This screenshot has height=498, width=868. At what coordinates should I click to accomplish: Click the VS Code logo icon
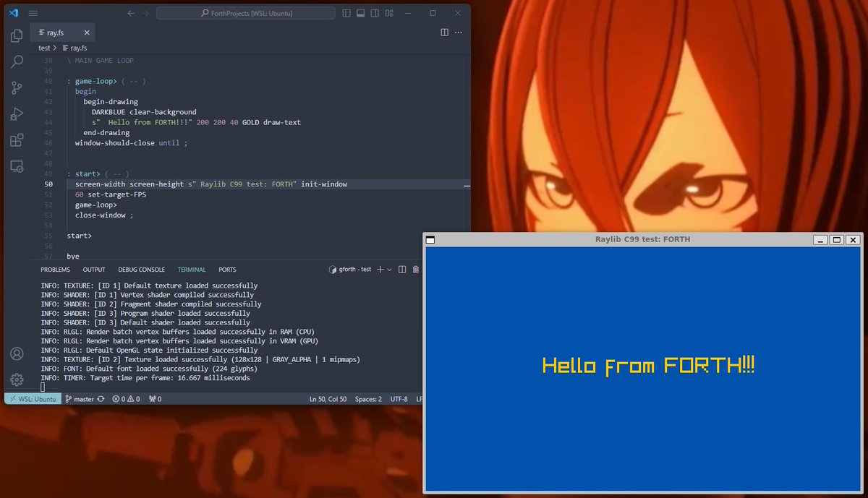14,13
